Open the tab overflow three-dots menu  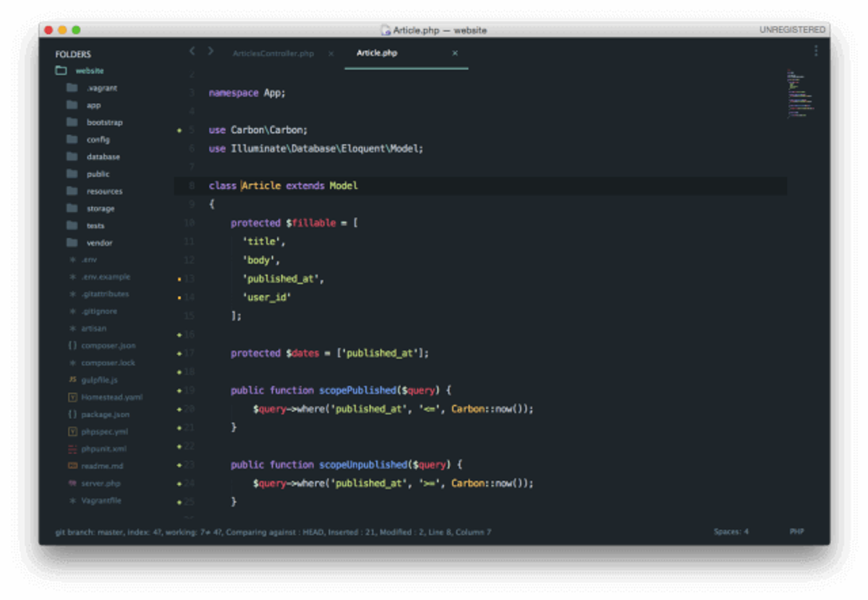coord(816,51)
